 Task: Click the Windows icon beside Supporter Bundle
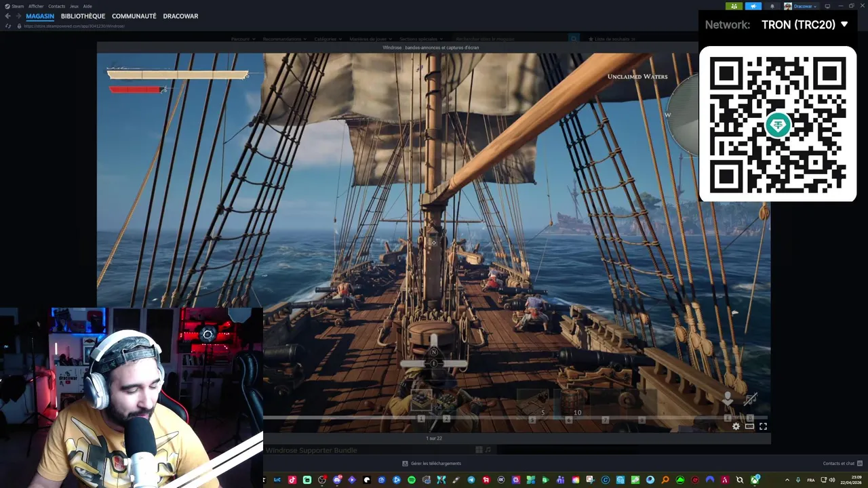point(479,449)
